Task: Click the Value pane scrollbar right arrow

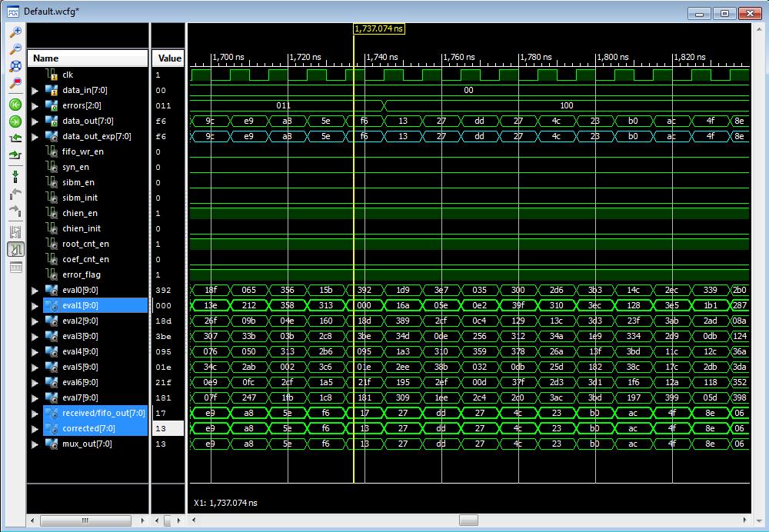Action: tap(178, 520)
